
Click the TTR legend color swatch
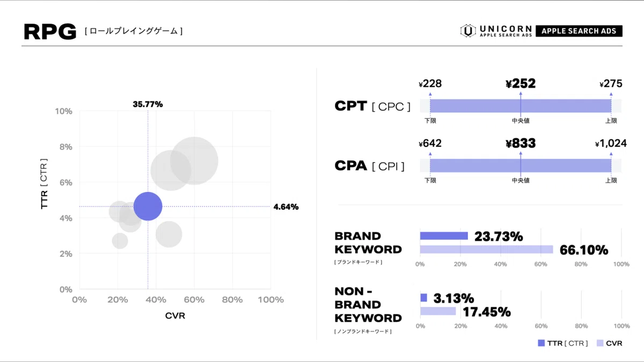click(541, 343)
